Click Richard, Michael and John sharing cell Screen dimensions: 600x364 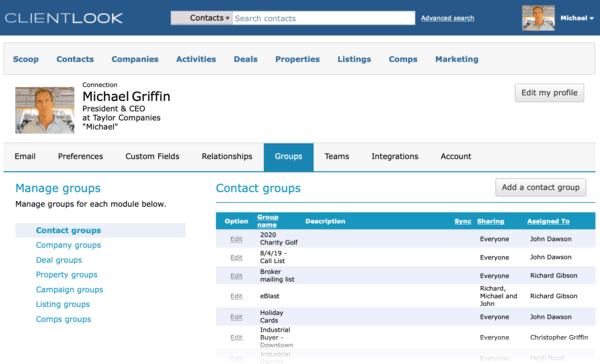click(x=498, y=296)
